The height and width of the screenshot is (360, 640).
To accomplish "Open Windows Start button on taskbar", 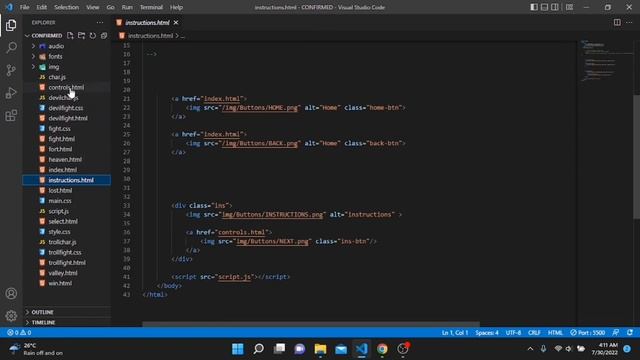I will [x=238, y=349].
